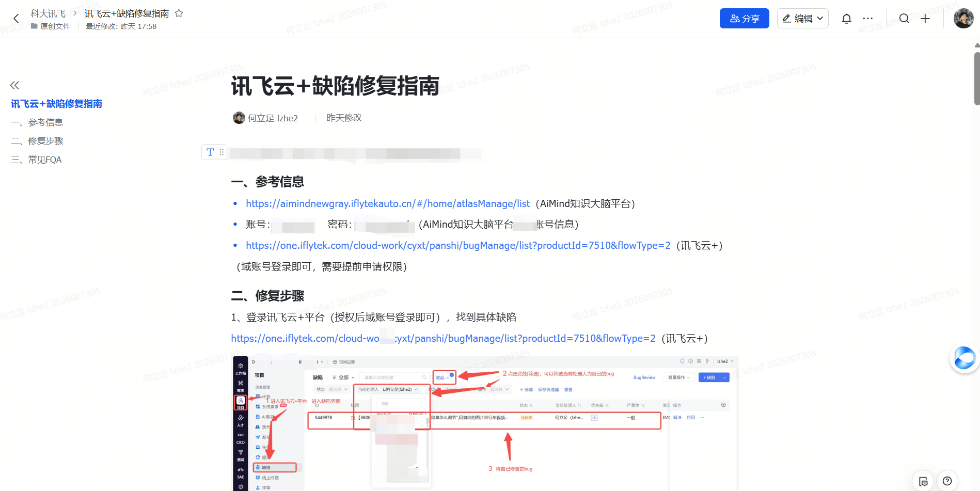
Task: Open the aimindnewgray.iflytekauto.cn link
Action: (x=388, y=203)
